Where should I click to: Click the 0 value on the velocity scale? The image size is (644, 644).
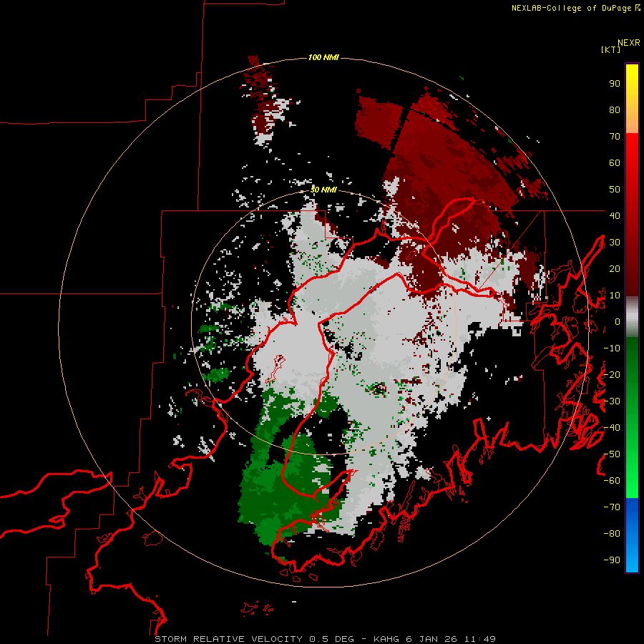pyautogui.click(x=618, y=322)
